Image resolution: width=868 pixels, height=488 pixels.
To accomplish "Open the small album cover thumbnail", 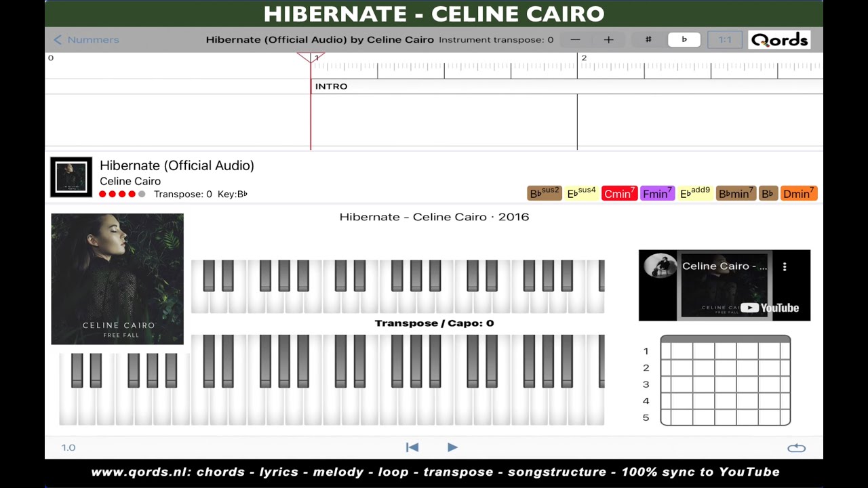I will point(71,178).
